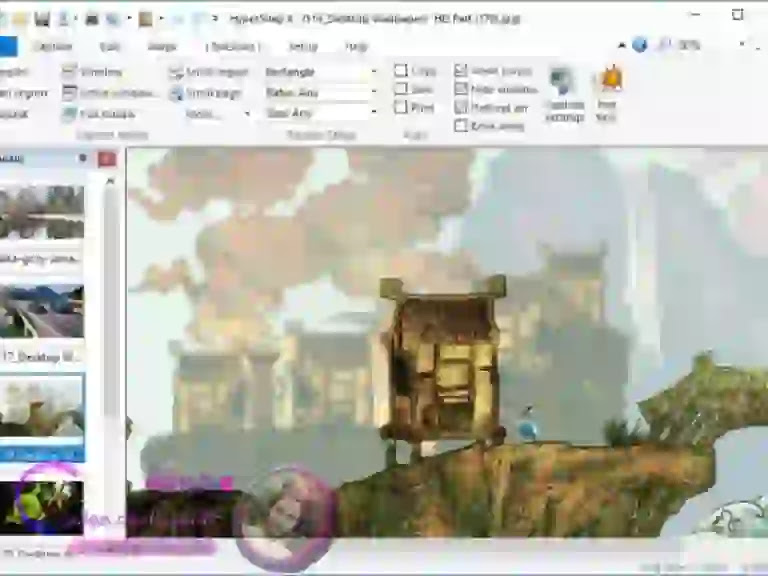Close the thumbnails panel with red button

[x=107, y=159]
